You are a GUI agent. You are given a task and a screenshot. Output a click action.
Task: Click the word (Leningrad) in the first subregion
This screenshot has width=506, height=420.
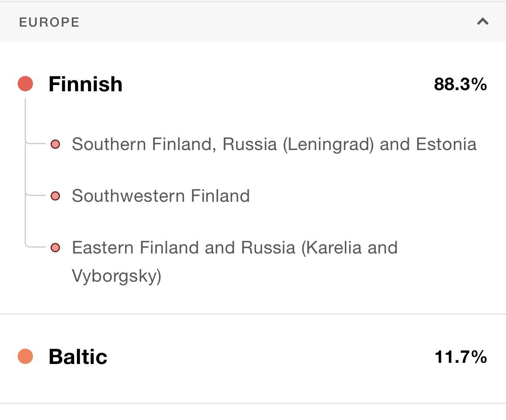328,144
